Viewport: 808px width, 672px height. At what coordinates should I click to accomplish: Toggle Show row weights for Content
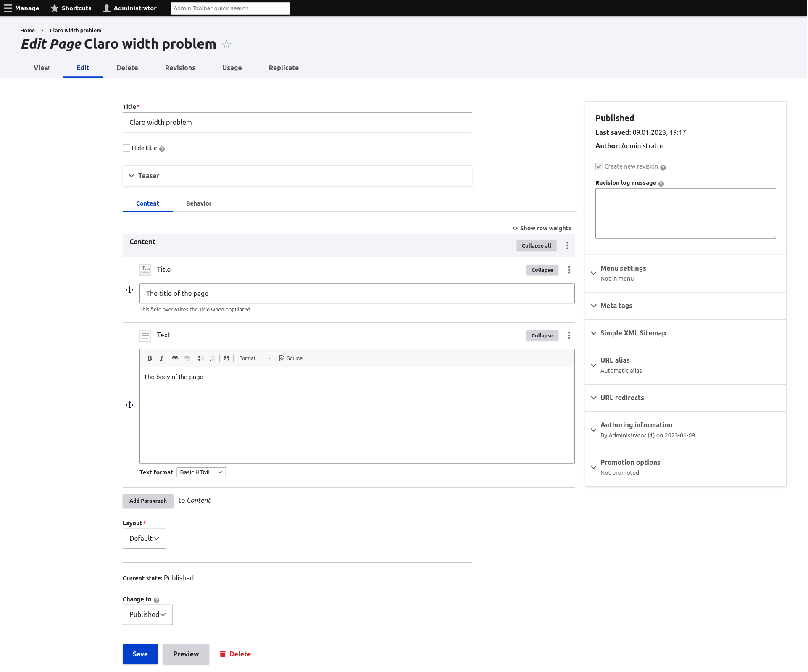tap(542, 228)
